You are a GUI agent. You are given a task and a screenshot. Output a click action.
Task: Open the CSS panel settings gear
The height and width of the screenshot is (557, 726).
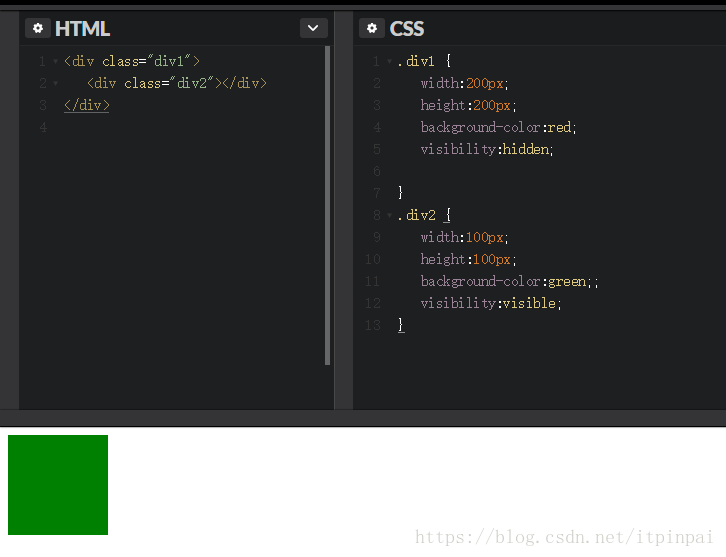[x=372, y=28]
